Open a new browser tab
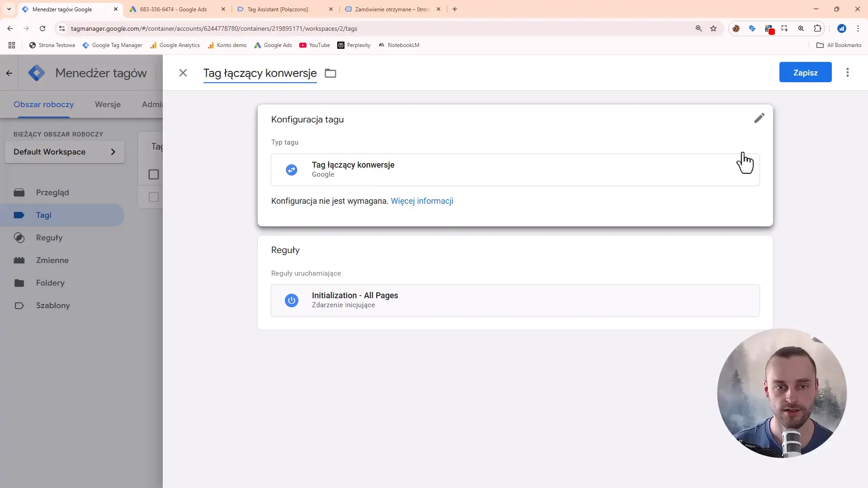Viewport: 868px width, 488px height. tap(455, 9)
